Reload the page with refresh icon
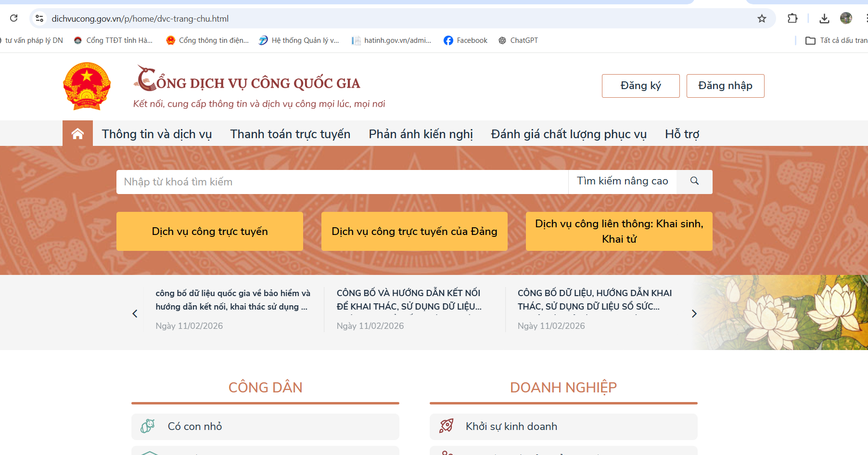This screenshot has height=455, width=868. (14, 18)
